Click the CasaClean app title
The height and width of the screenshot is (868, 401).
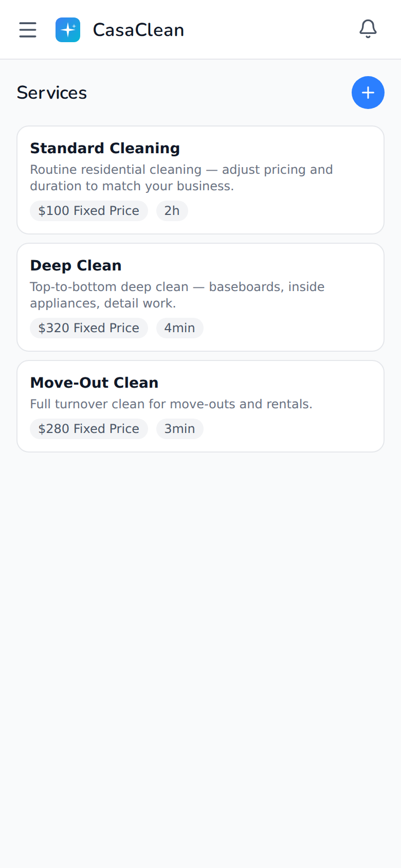coord(138,30)
